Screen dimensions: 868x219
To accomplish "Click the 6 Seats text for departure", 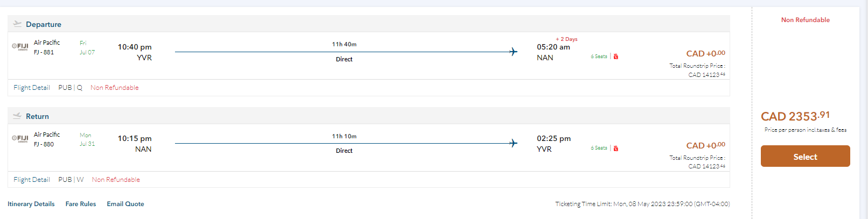I will 599,56.
